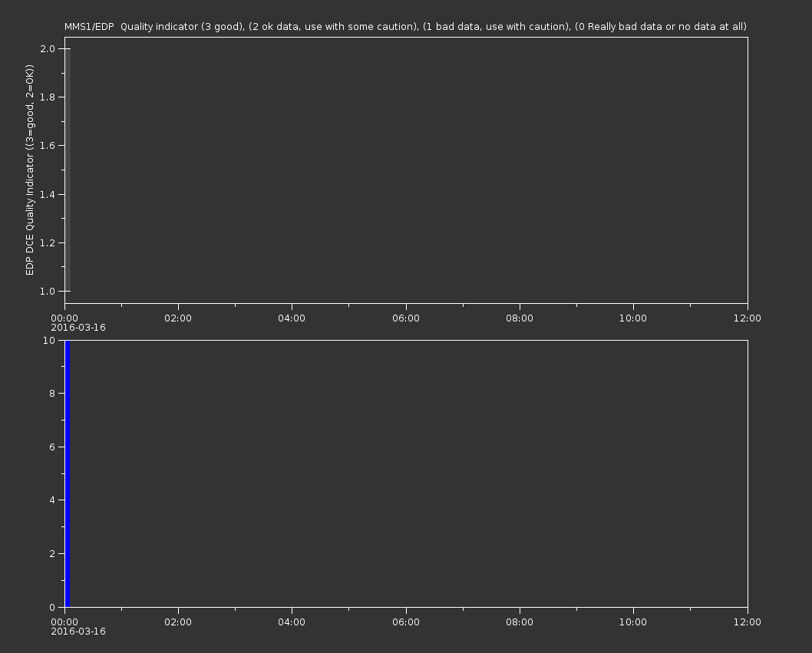Pick the 08:00 time label under the quality indicator plot

520,318
